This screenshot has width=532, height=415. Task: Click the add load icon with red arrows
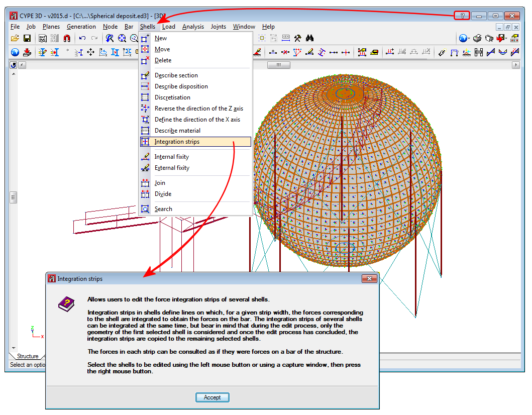(389, 52)
